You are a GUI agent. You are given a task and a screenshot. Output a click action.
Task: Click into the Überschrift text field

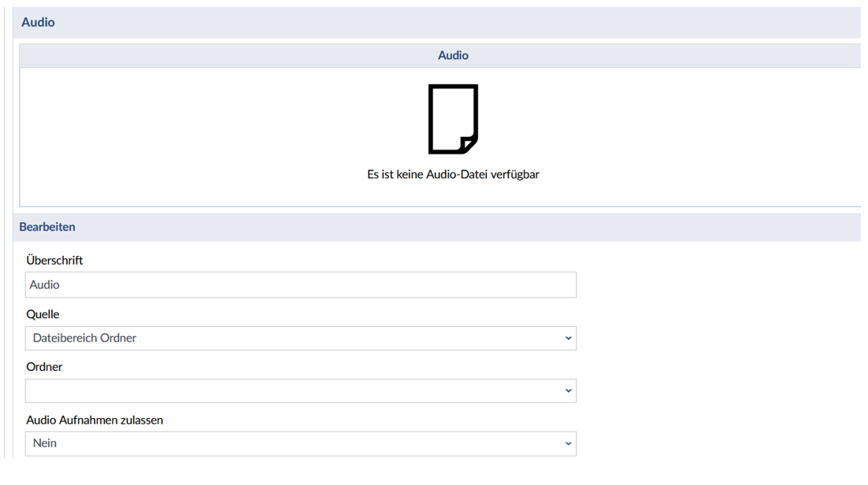click(x=300, y=285)
